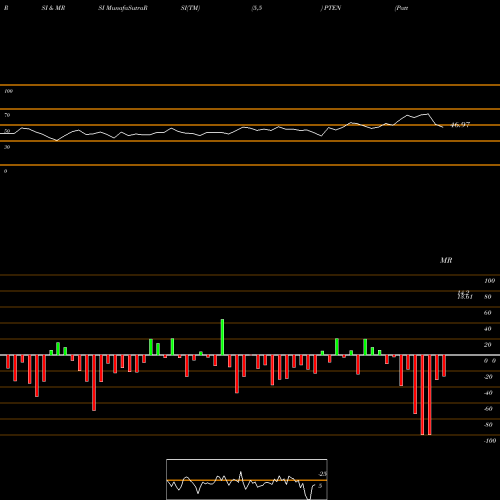
Task: Open the mini RSI thumbnail chart at bottom
Action: 247,479
